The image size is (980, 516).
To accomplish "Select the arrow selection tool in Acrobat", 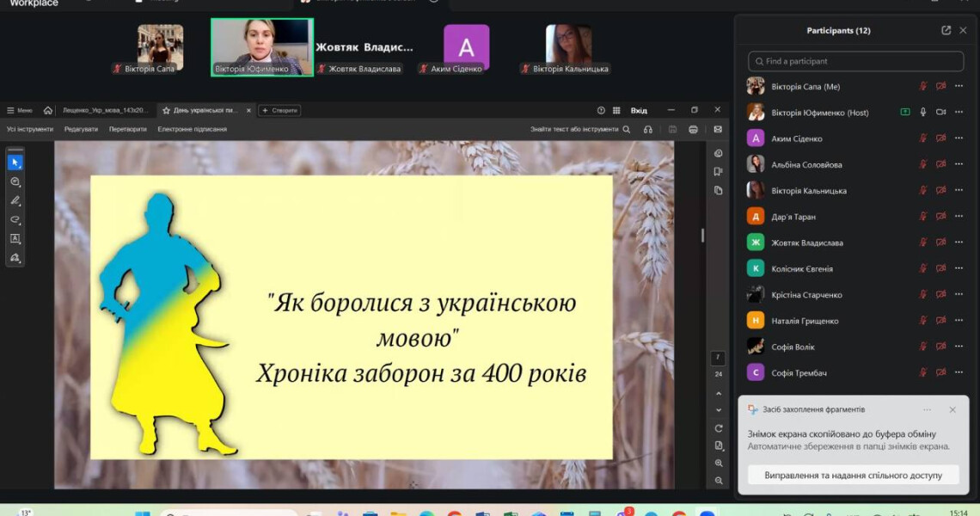I will pyautogui.click(x=15, y=163).
